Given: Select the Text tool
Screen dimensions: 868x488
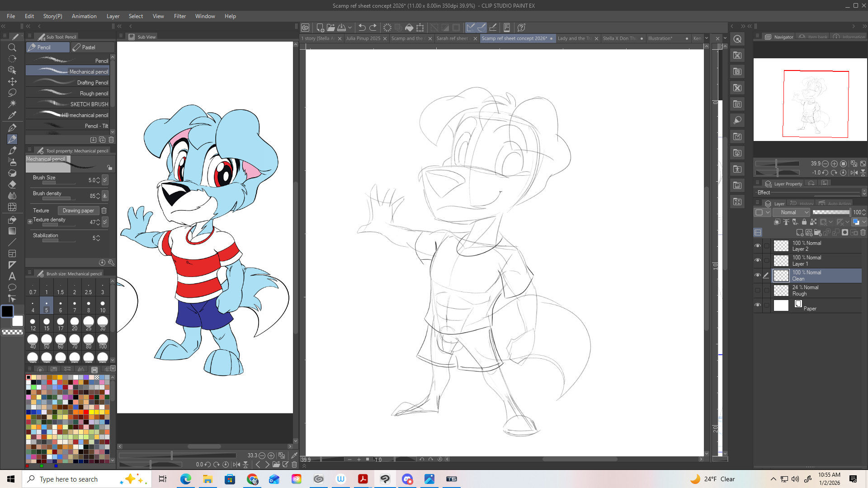Looking at the screenshot, I should click(x=12, y=276).
